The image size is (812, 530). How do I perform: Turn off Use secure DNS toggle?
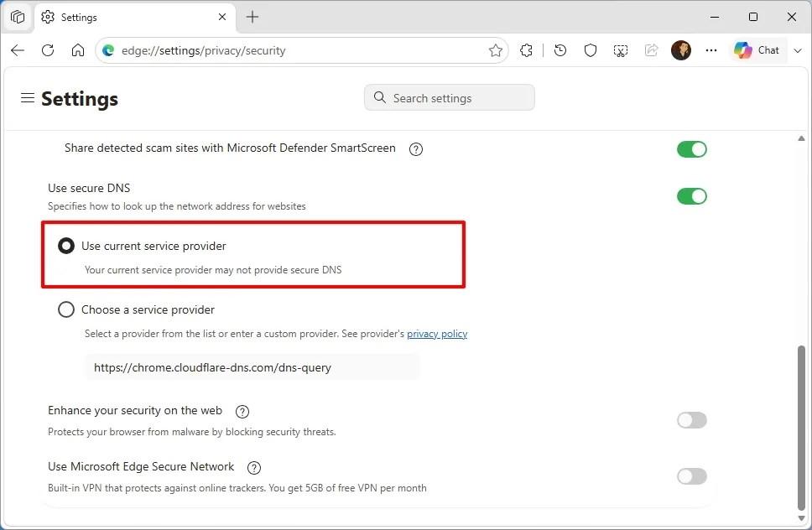692,196
